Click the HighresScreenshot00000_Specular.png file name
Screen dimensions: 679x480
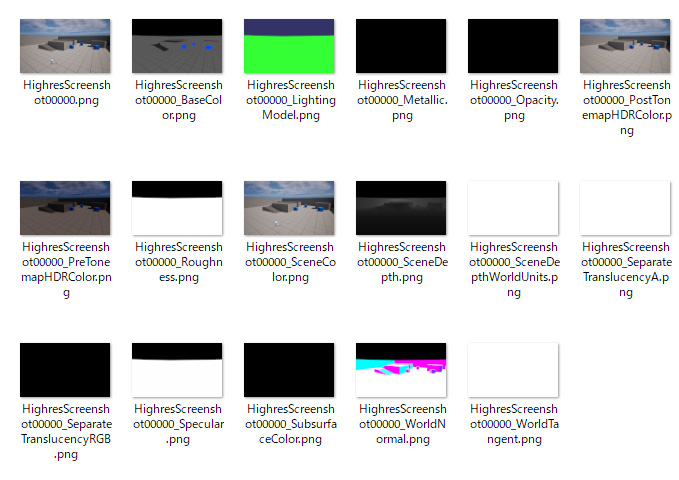178,424
